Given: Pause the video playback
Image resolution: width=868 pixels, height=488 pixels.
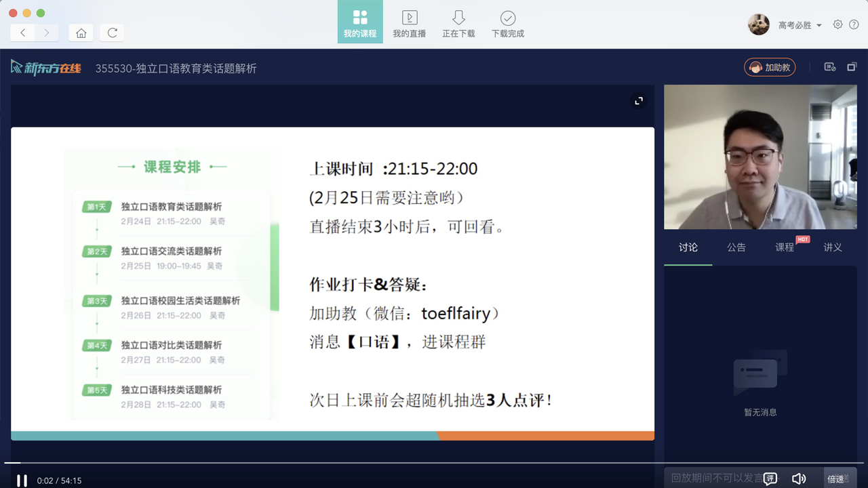Looking at the screenshot, I should tap(22, 481).
